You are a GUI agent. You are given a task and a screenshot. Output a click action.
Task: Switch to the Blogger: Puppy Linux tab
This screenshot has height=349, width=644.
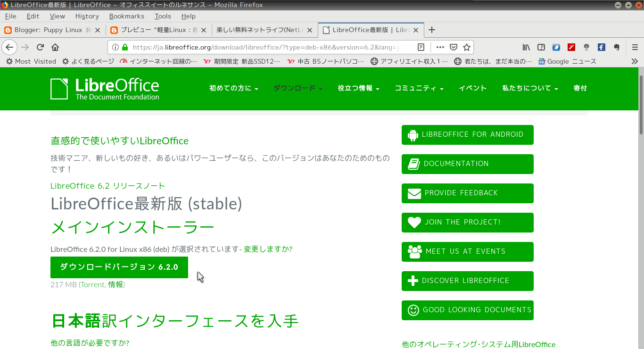(x=53, y=30)
